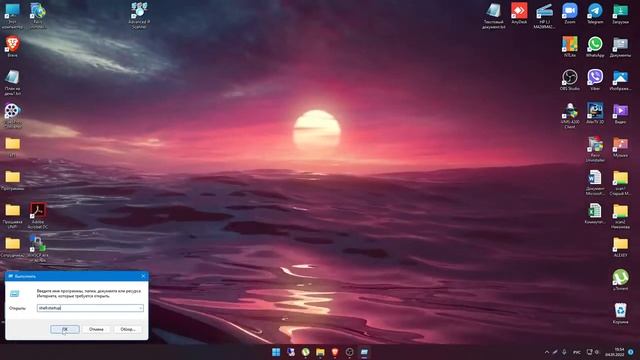This screenshot has width=640, height=360.
Task: Expand the Run dialog command history dropdown
Action: pos(140,308)
